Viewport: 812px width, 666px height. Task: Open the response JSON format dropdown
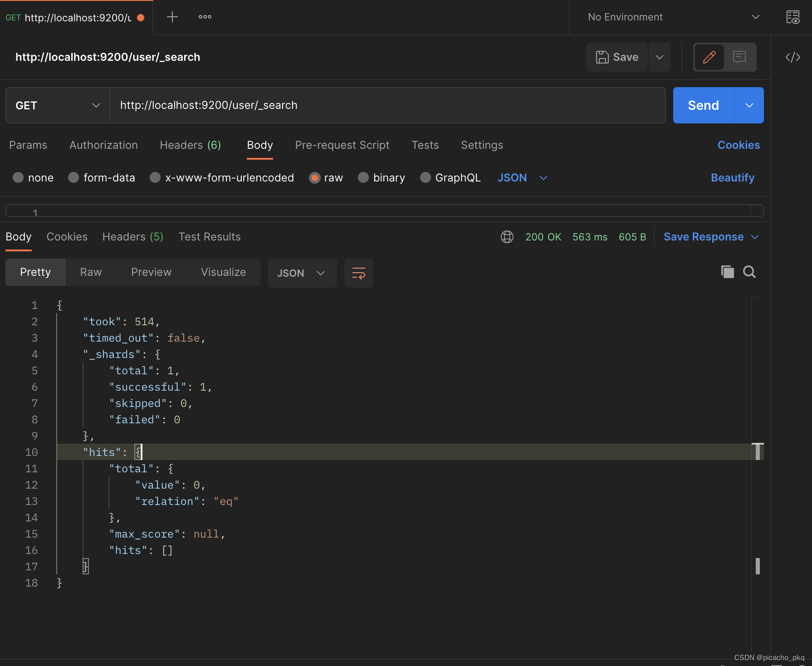pos(302,273)
